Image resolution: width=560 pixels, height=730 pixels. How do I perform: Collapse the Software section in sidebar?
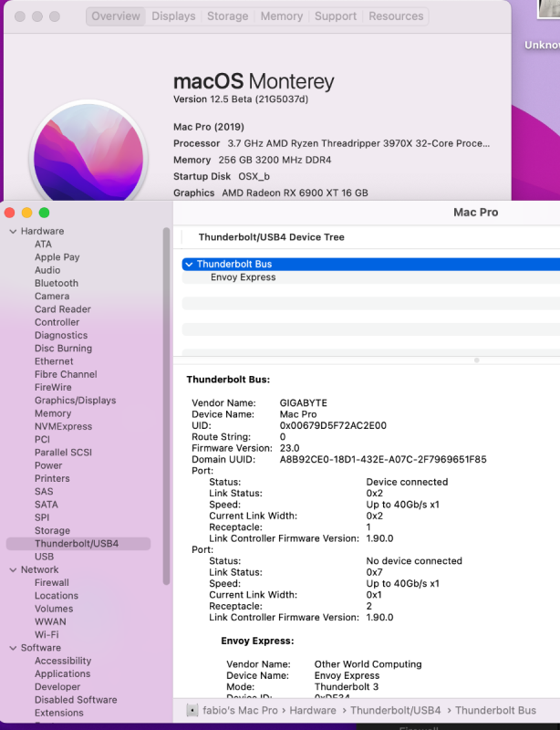click(13, 648)
